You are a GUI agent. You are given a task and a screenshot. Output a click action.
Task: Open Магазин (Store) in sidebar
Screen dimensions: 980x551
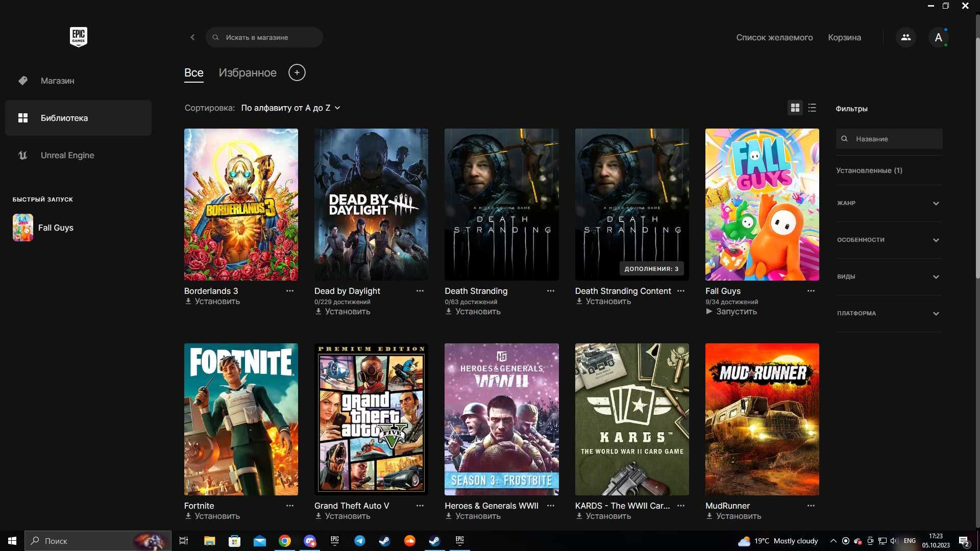click(78, 81)
